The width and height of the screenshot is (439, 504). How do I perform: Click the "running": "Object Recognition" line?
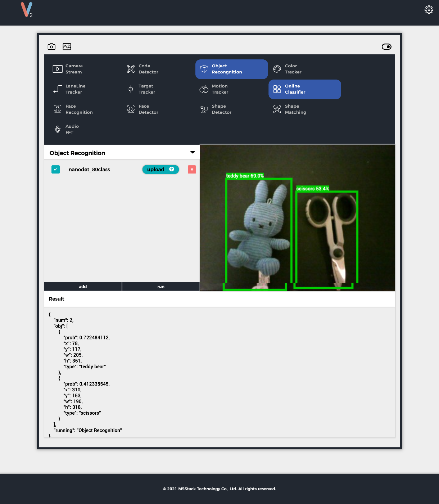pos(88,430)
